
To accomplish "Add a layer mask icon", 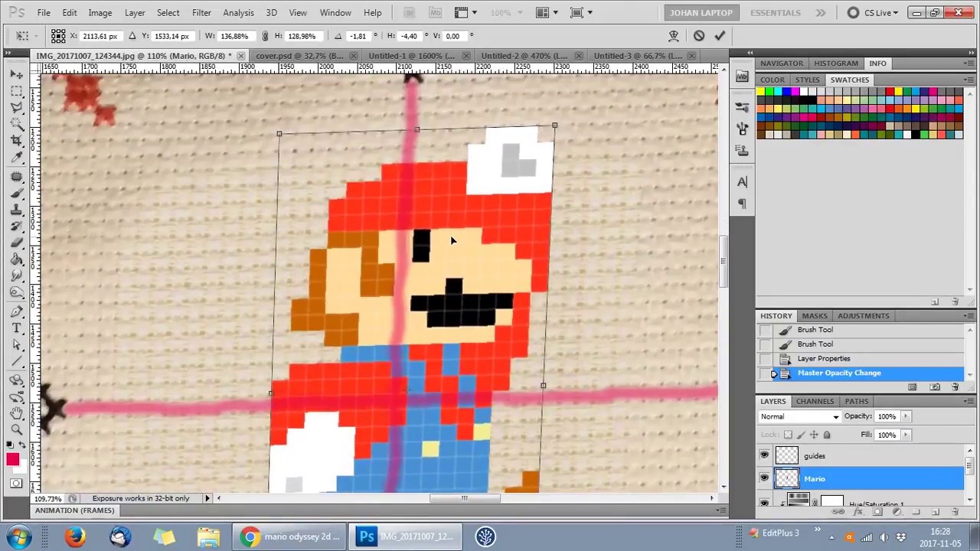I will (x=877, y=511).
